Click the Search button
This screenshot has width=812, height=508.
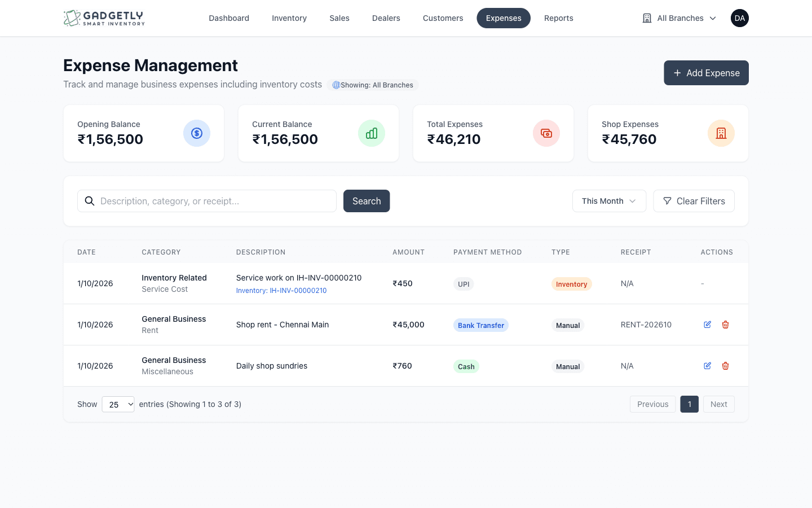[x=367, y=201]
